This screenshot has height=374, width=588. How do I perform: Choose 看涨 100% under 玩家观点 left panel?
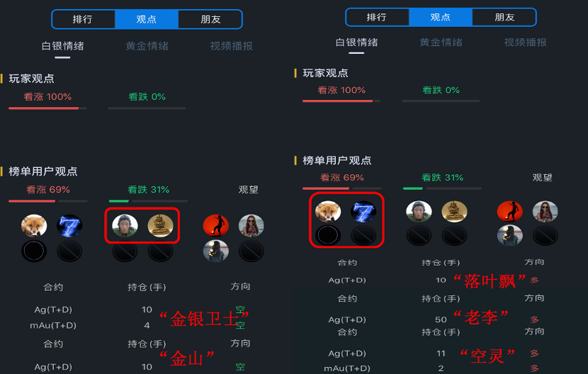point(47,97)
